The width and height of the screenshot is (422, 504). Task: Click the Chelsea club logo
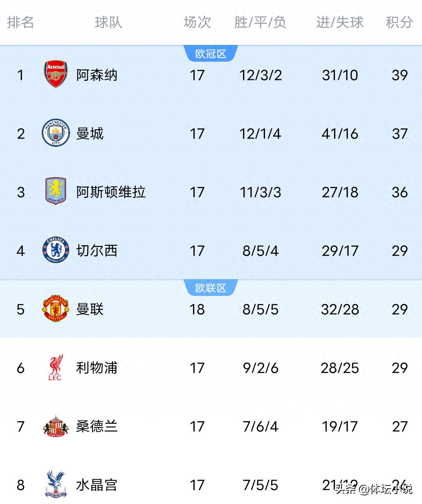click(x=56, y=250)
